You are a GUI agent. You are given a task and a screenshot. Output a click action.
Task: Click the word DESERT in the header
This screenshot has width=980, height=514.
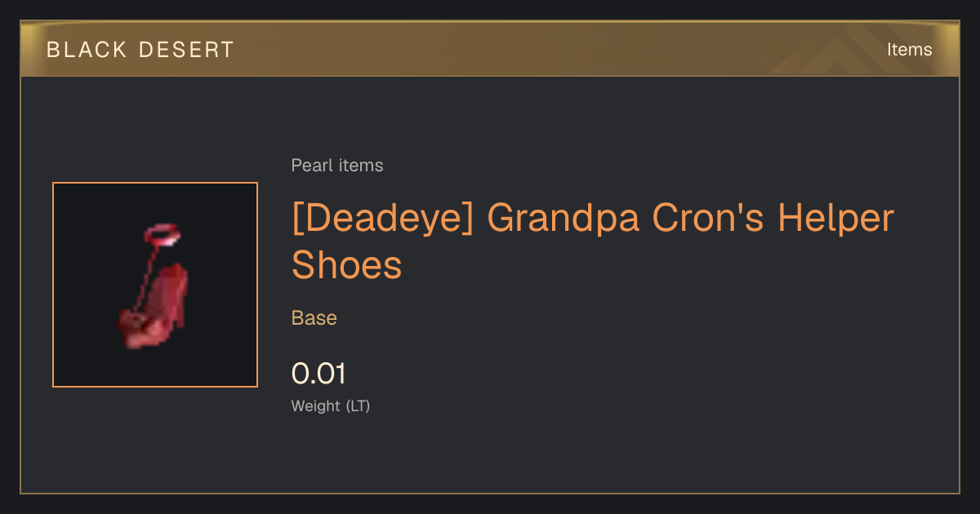click(x=187, y=50)
